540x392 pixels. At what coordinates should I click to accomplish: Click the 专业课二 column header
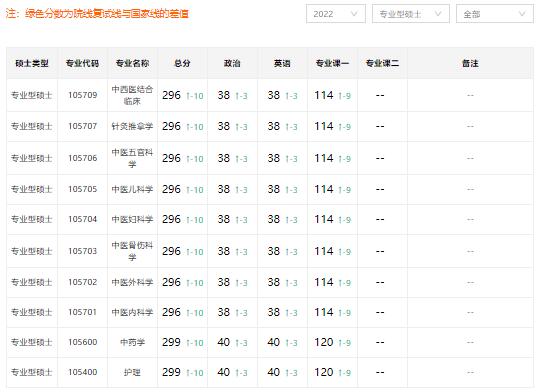click(382, 63)
